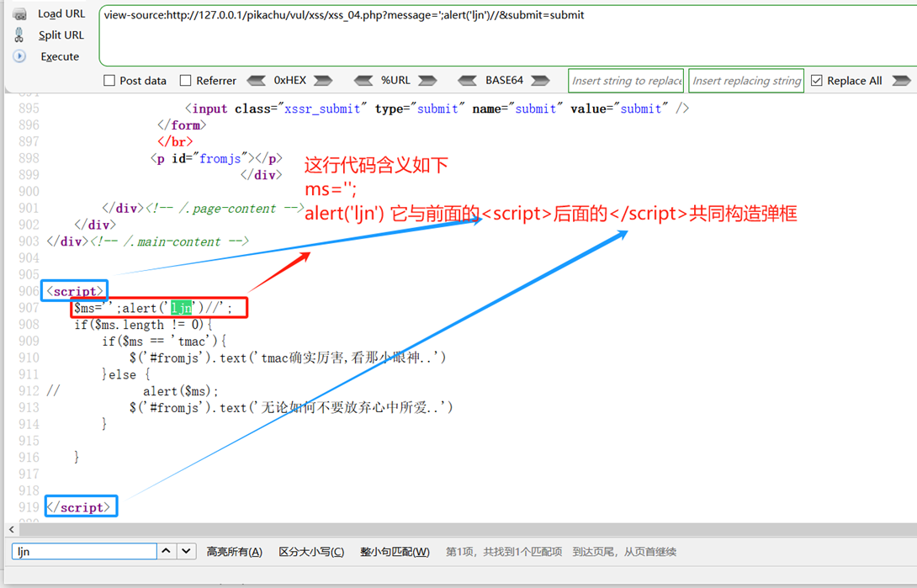Click the BASE64 left decode arrow
The image size is (917, 588).
click(467, 80)
